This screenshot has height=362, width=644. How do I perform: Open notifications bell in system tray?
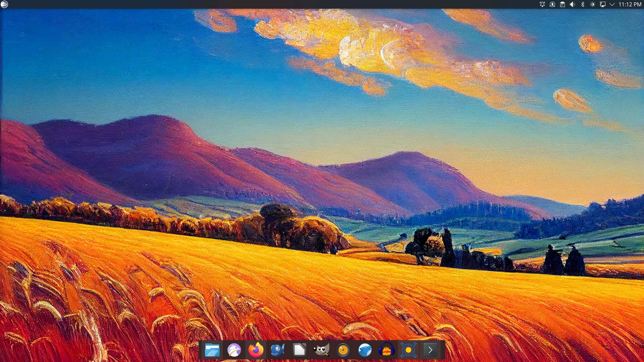[x=542, y=4]
